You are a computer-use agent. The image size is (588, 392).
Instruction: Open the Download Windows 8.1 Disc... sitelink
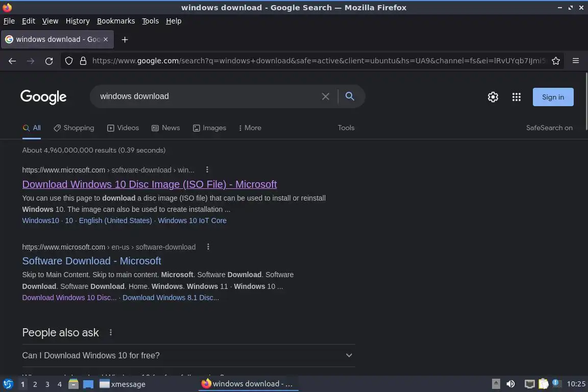[x=170, y=298]
